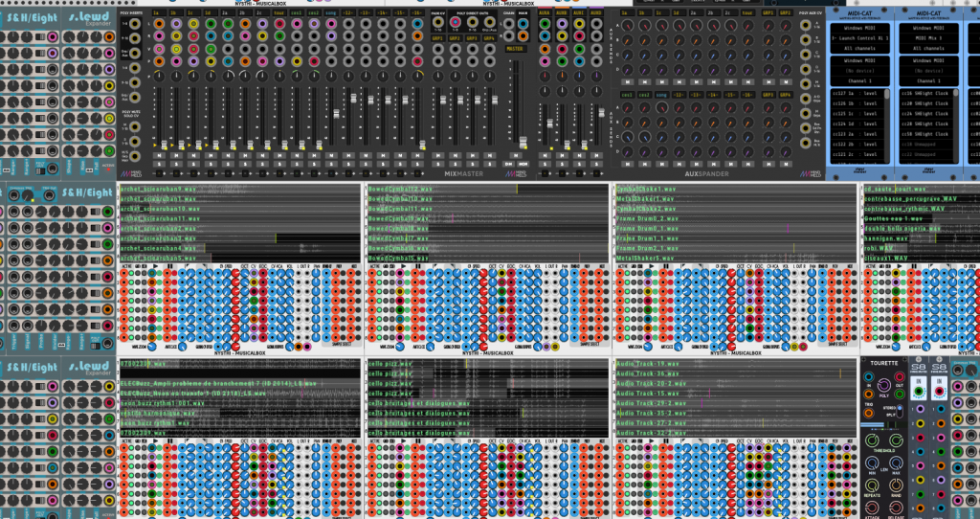Screen dimensions: 980x519
Task: Click the AUXA pan knob
Action: [545, 92]
